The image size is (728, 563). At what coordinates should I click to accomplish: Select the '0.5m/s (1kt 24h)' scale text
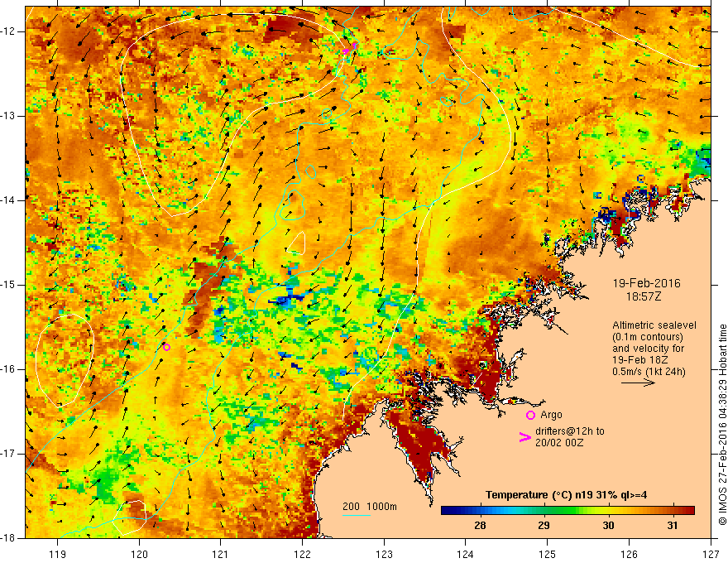(649, 372)
